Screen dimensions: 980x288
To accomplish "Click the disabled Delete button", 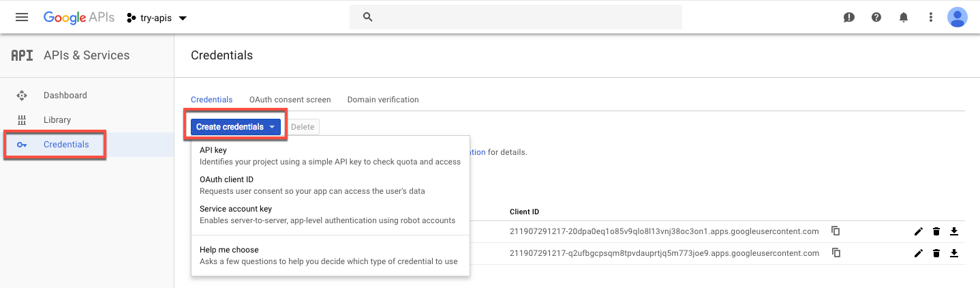I will click(x=303, y=127).
